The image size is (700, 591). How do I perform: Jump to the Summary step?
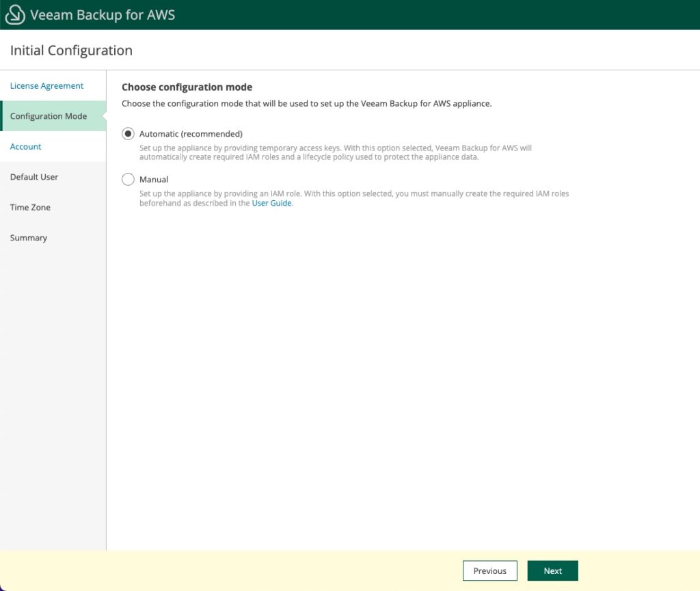tap(29, 238)
